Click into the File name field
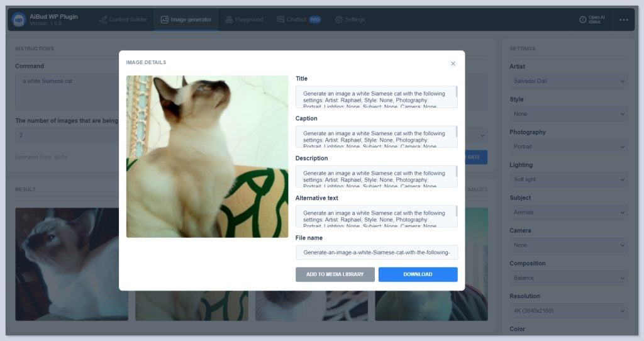 (x=377, y=252)
